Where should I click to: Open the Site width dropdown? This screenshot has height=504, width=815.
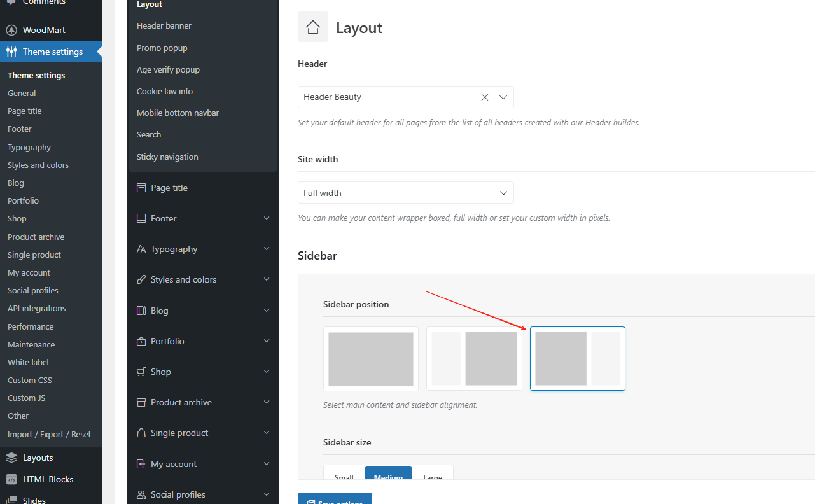(405, 193)
